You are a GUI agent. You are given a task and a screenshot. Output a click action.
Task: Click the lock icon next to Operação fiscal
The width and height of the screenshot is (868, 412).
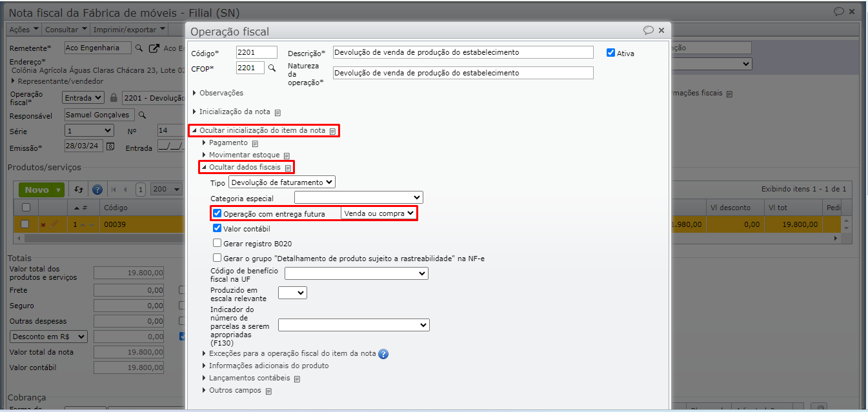[114, 98]
